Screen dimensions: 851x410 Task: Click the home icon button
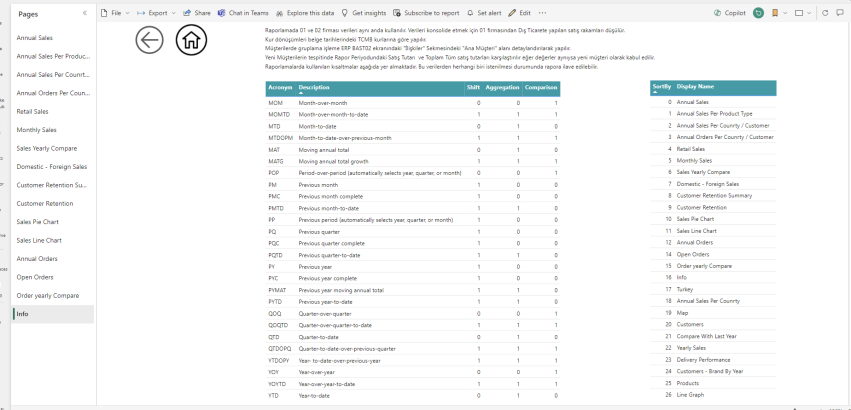click(x=192, y=39)
